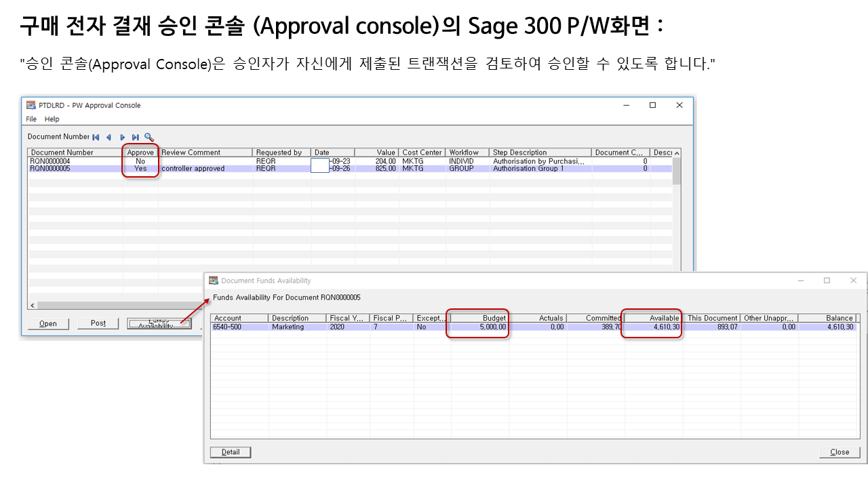Click vertical scrollbar thumb in Approval Console
Viewport: 868px width, 488px height.
(x=676, y=171)
